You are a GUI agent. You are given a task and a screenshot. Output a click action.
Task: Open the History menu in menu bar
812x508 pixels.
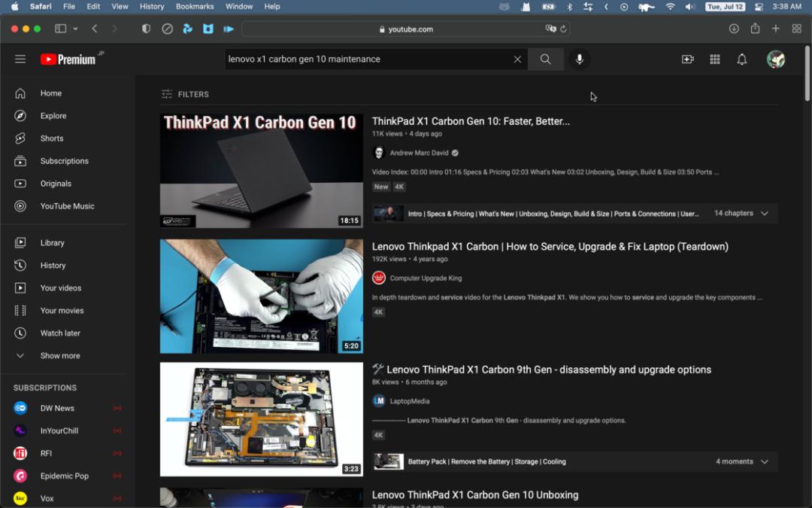[x=152, y=7]
